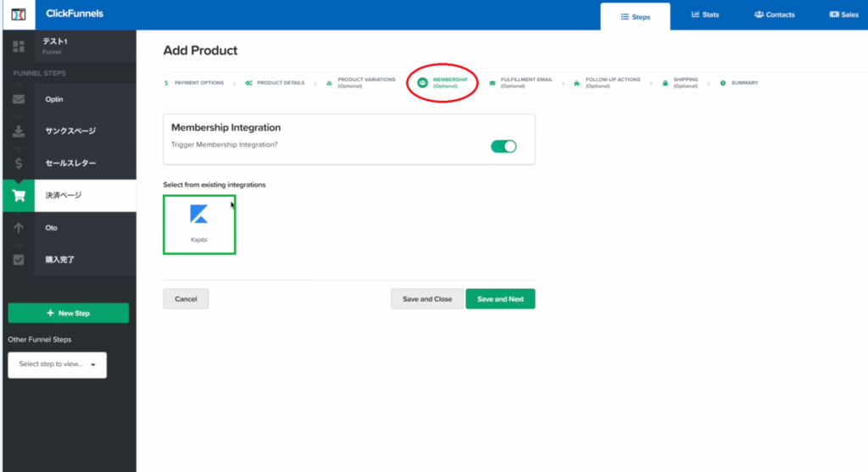Select the セールスレター funnel step
This screenshot has height=472, width=868.
70,164
